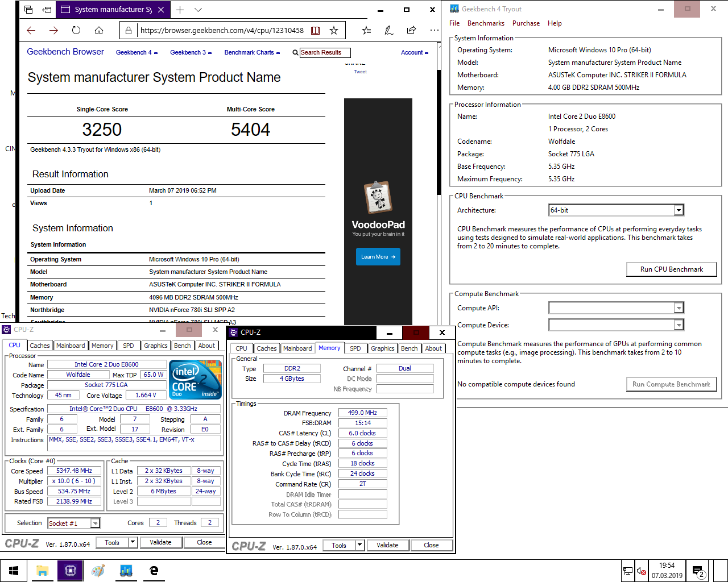Expand Tools arrow in Memory CPU-Z window
This screenshot has height=582, width=728.
(x=359, y=545)
